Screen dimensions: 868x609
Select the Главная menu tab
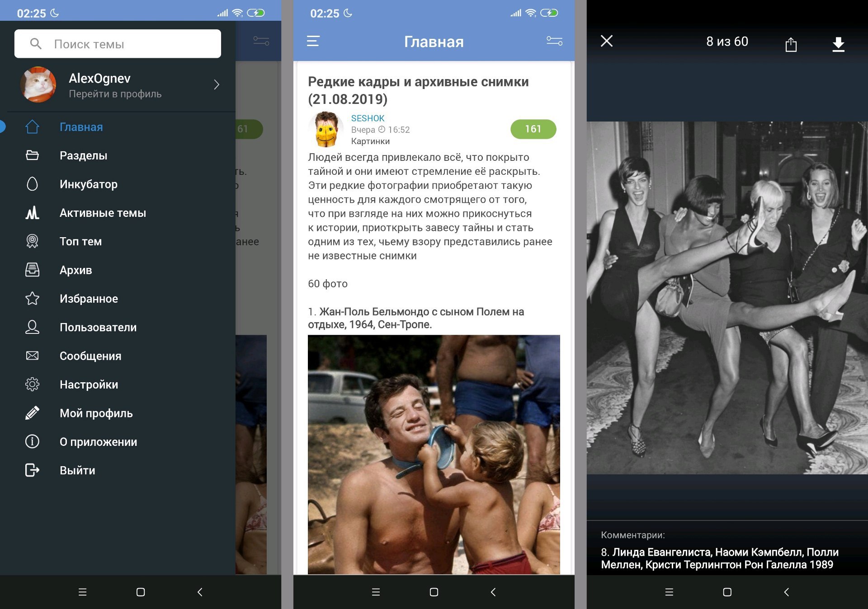[x=80, y=126]
